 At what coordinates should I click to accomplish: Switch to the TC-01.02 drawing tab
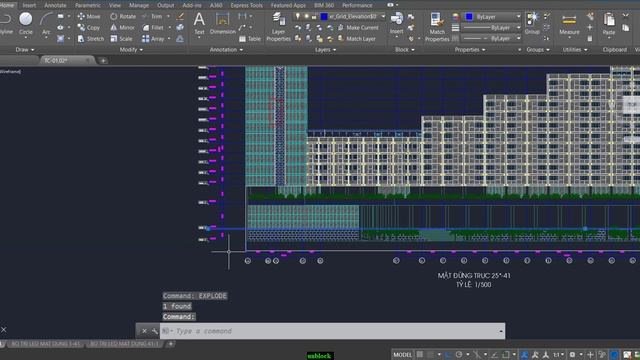pyautogui.click(x=67, y=60)
